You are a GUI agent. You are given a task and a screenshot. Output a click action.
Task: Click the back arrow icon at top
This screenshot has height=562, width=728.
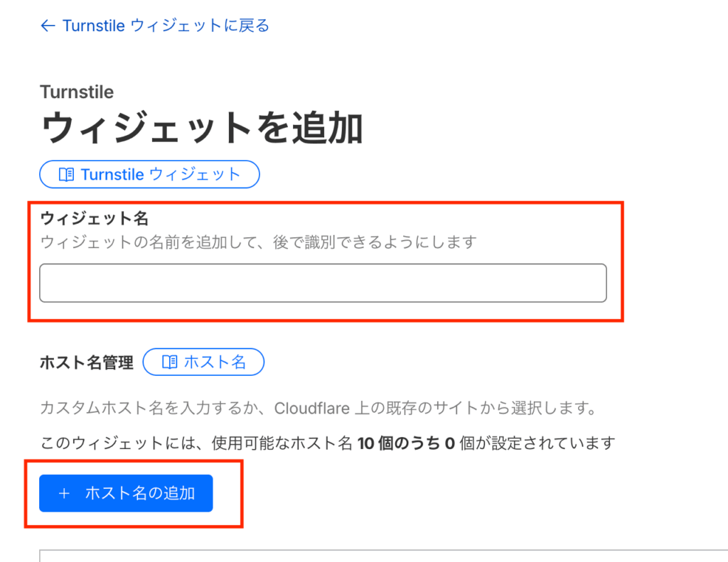click(48, 26)
